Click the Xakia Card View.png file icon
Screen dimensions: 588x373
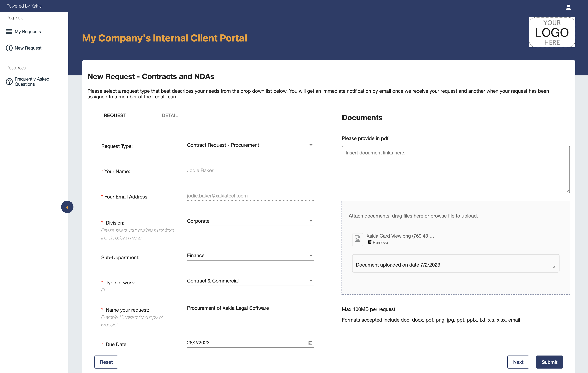pos(358,239)
